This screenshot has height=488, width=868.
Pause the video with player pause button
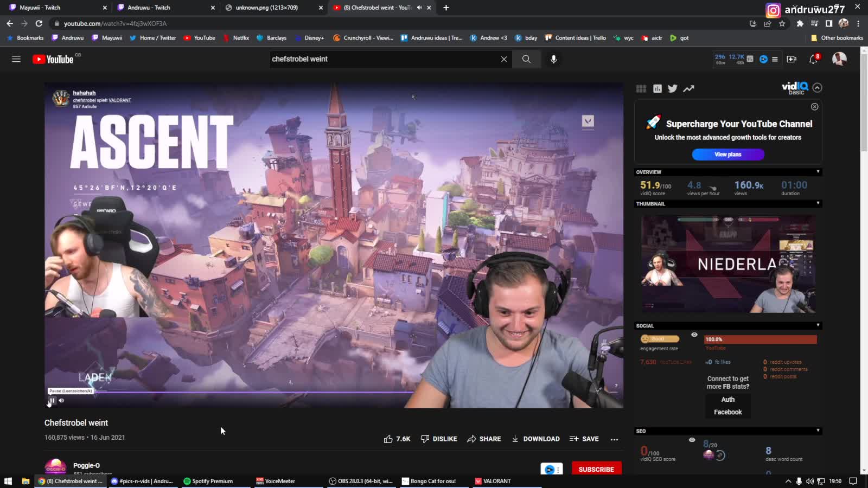pos(52,401)
